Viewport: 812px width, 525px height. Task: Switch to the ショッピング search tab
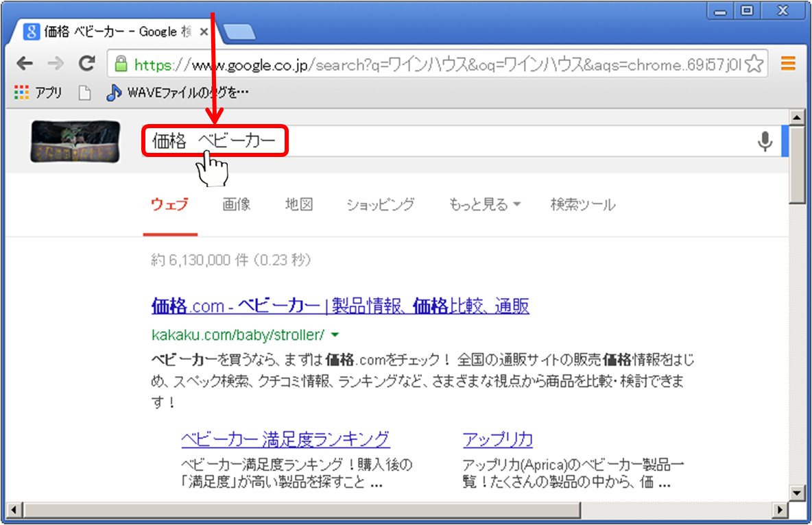[380, 204]
